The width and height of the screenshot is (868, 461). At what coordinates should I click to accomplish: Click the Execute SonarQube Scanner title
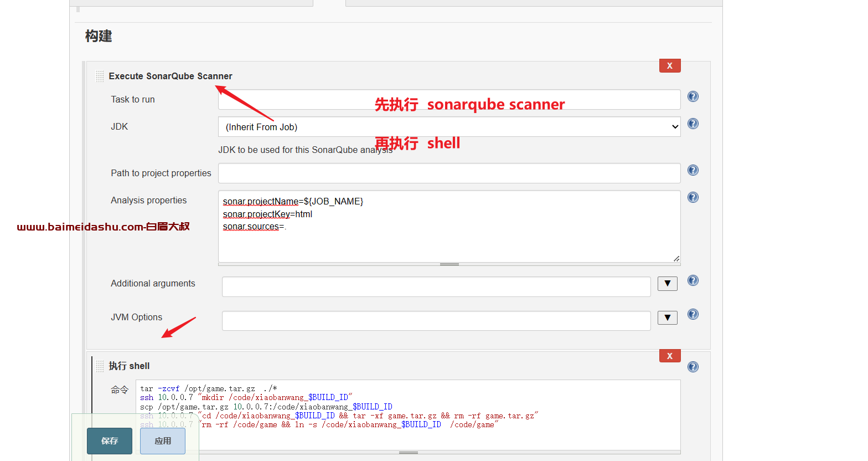[x=170, y=76]
